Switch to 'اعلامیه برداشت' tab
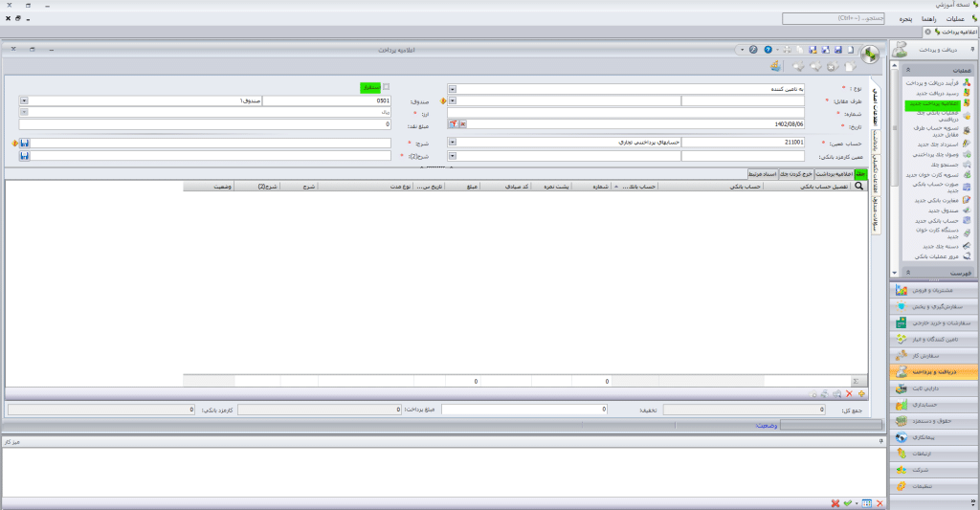Screen dimensions: 980x510 coord(835,174)
